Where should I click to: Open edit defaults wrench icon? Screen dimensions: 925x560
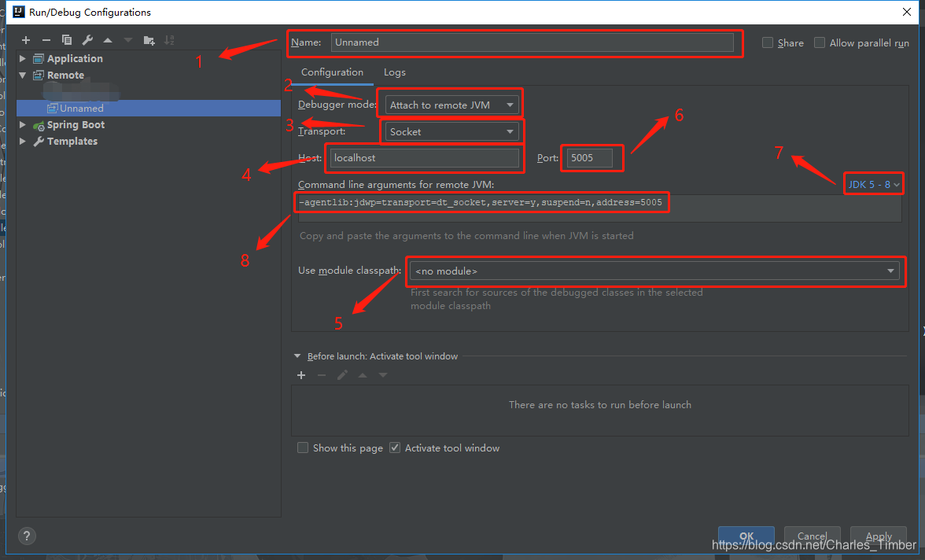87,40
